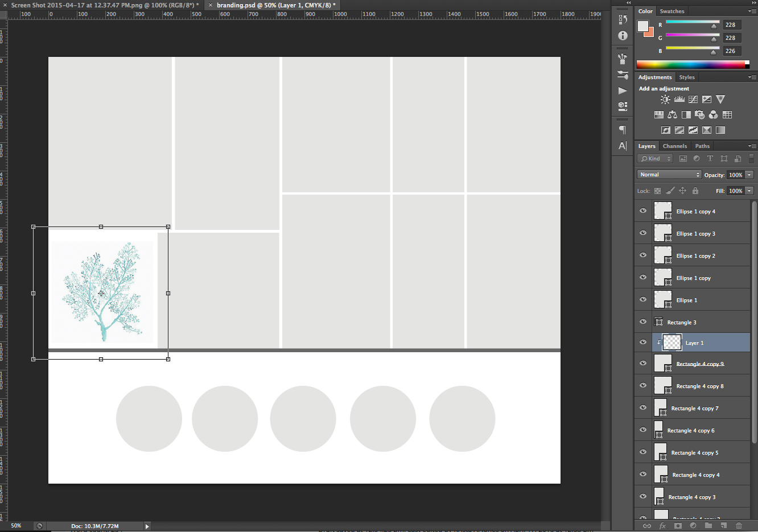The height and width of the screenshot is (532, 758).
Task: Hide the Ellipse 1 copy 4 layer
Action: click(642, 211)
